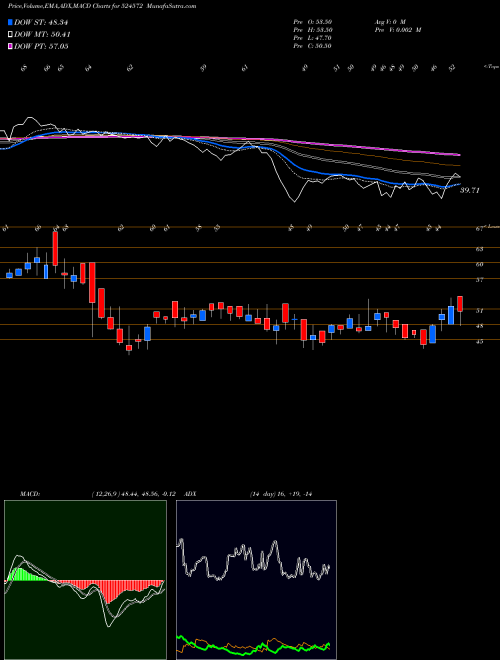The width and height of the screenshot is (500, 660).
Task: Click the MACD: panel label
Action: [30, 494]
